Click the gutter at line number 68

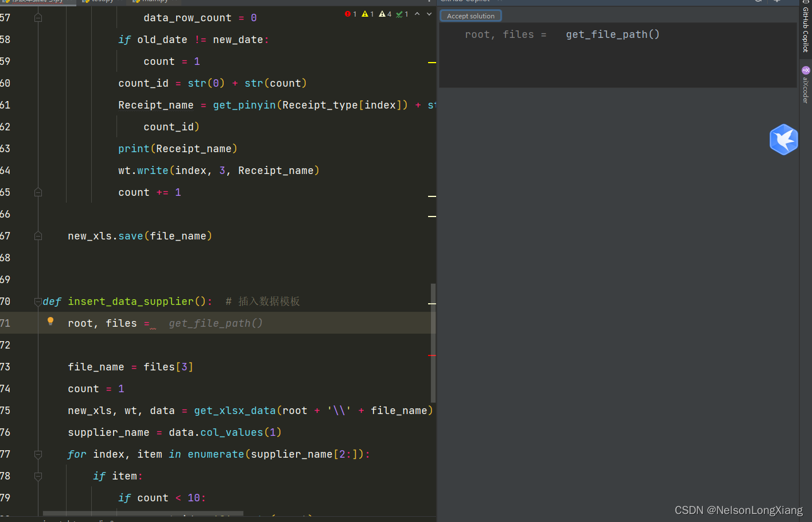[5, 258]
